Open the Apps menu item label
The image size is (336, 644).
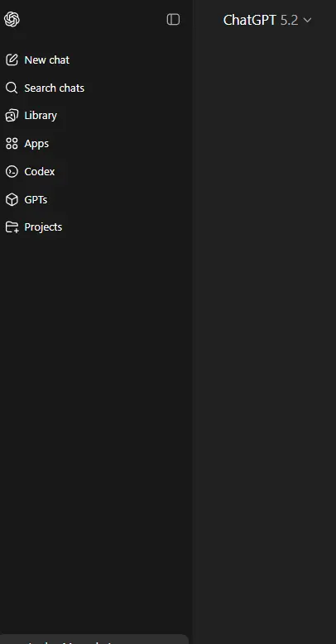point(36,144)
